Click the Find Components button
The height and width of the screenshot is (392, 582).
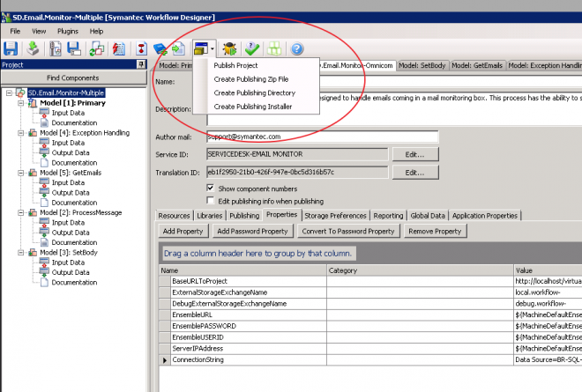pos(73,78)
